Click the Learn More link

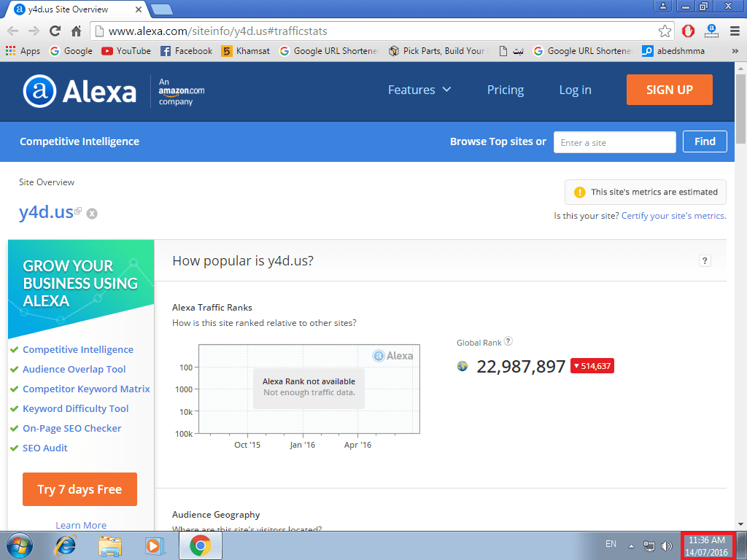coord(81,525)
